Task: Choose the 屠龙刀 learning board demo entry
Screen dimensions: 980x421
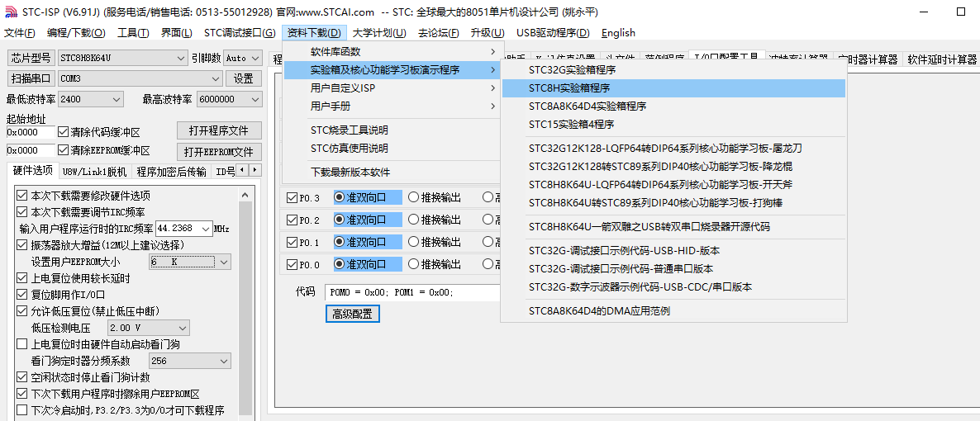Action: pyautogui.click(x=673, y=149)
